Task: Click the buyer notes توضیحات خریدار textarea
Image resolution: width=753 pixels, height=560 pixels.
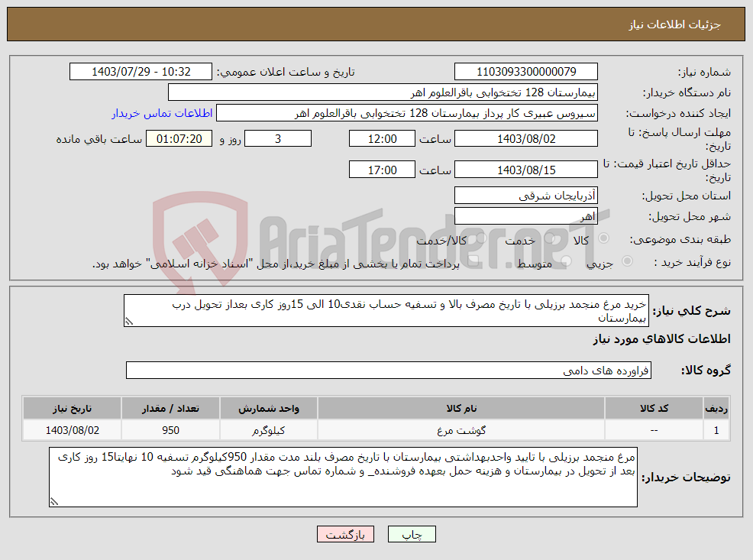Action: (x=343, y=477)
